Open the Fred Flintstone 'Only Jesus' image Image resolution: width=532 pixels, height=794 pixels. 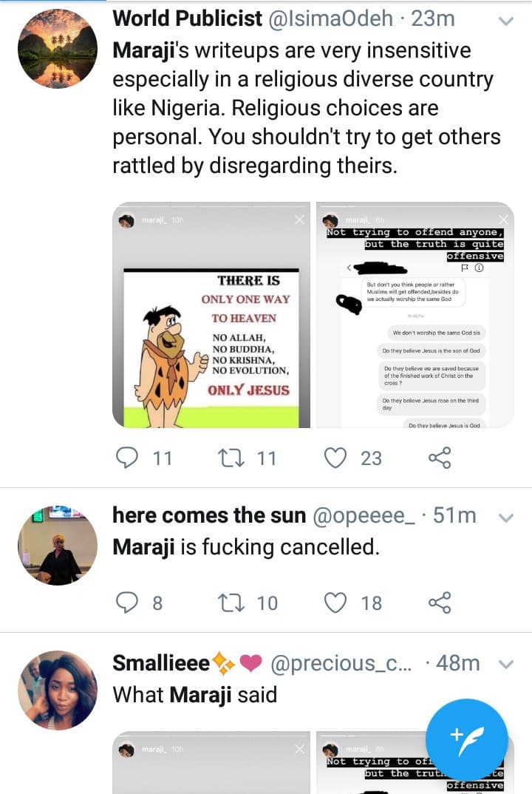pyautogui.click(x=211, y=315)
